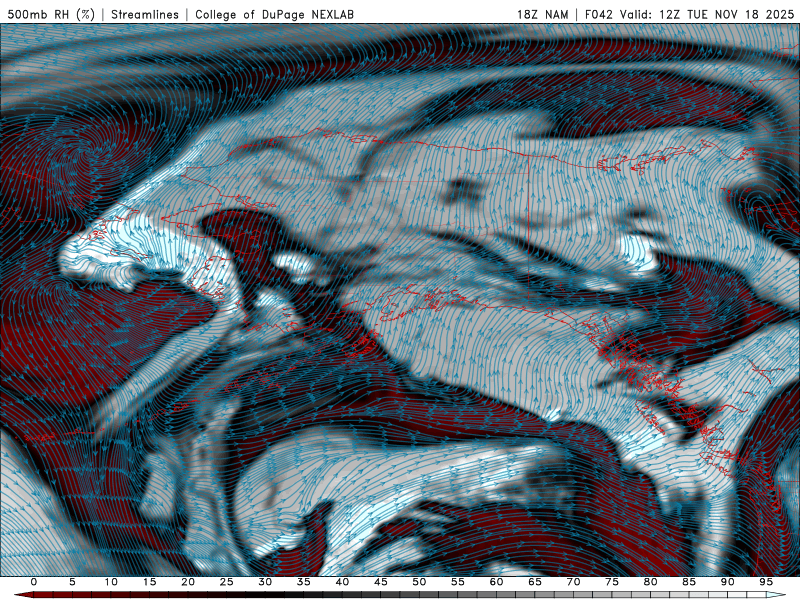Screen dimensions: 800x600
Task: Click the colorbar label "55"
Action: coord(458,582)
